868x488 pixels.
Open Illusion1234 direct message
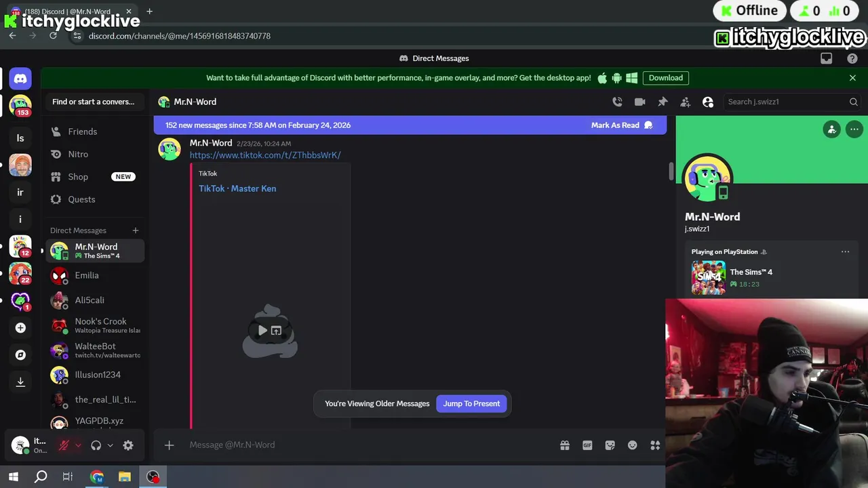[95, 375]
